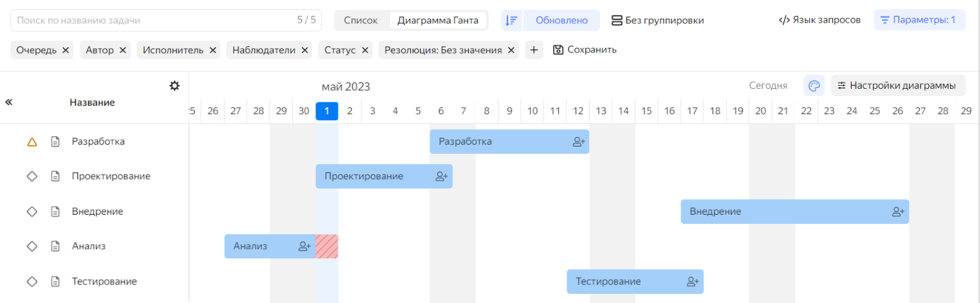The width and height of the screenshot is (980, 303).
Task: Click the gear icon above the task list
Action: [x=175, y=86]
